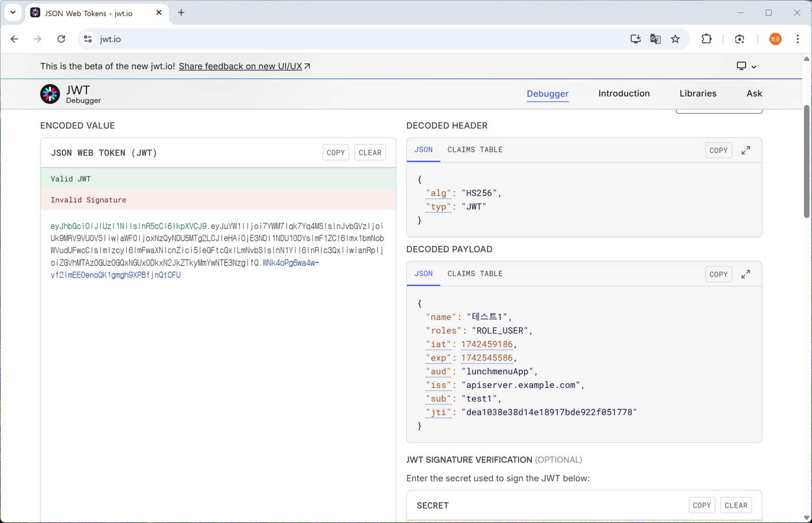The image size is (812, 523).
Task: Copy the secret value
Action: click(x=701, y=505)
